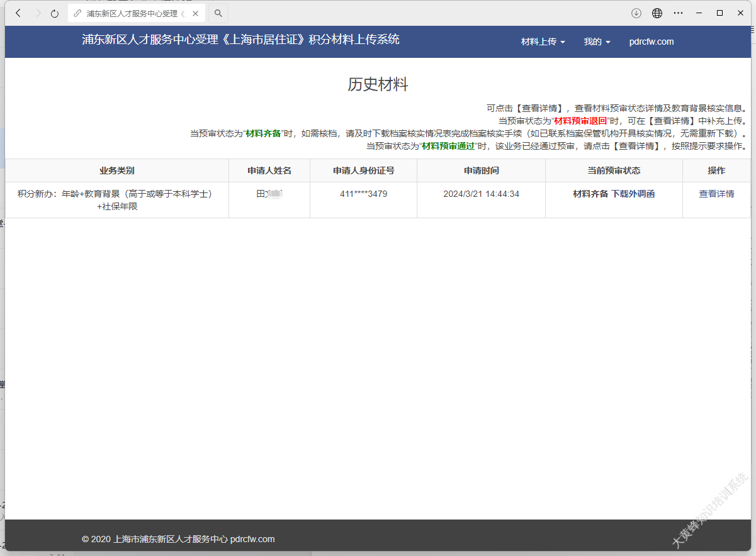The width and height of the screenshot is (756, 556).
Task: Click the 业务类别 column header
Action: tap(116, 170)
